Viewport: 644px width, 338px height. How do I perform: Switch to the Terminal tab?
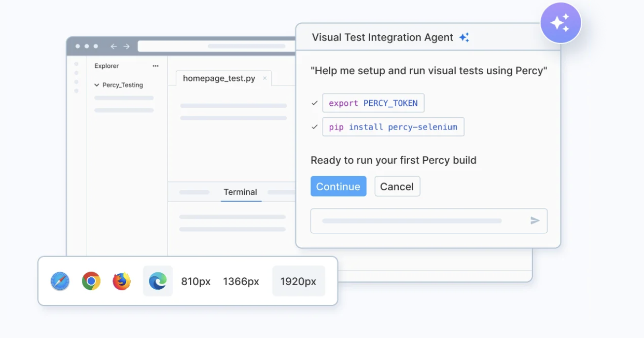click(x=241, y=192)
